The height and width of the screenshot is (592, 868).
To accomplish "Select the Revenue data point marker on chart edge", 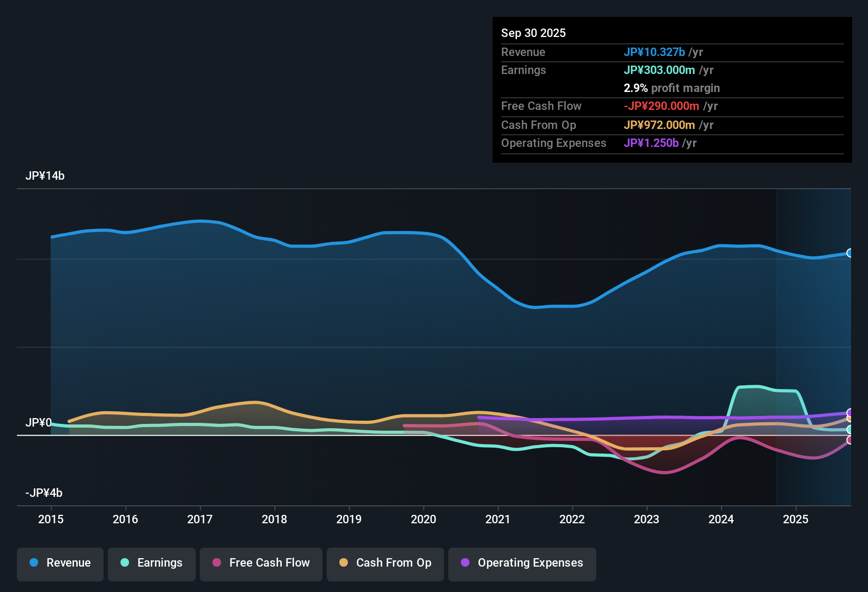I will click(850, 254).
